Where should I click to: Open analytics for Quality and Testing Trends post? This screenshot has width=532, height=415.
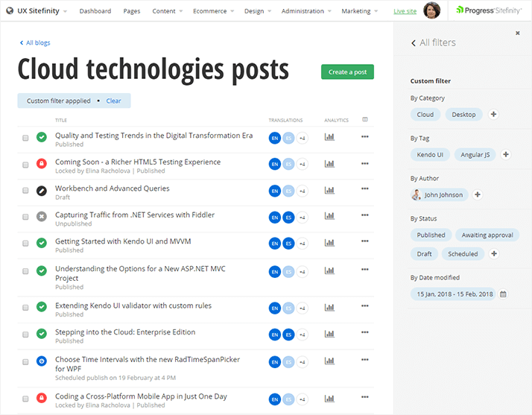(329, 137)
